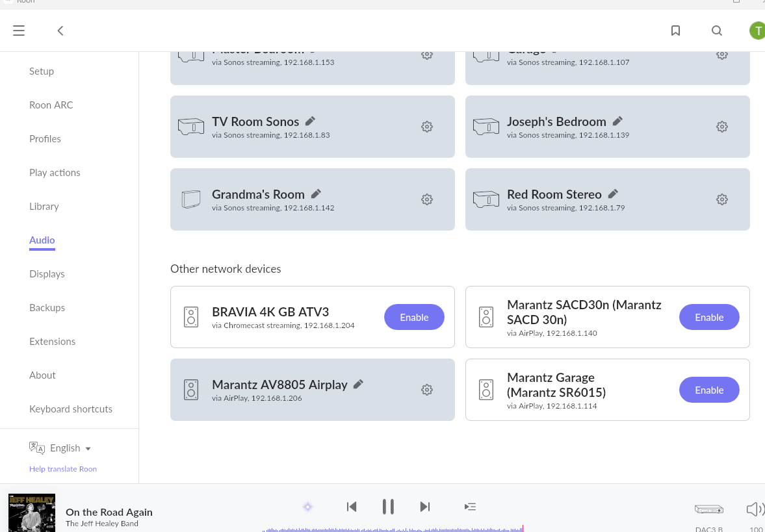Click Grandma's Room speaker icon
765x532 pixels.
(x=190, y=199)
